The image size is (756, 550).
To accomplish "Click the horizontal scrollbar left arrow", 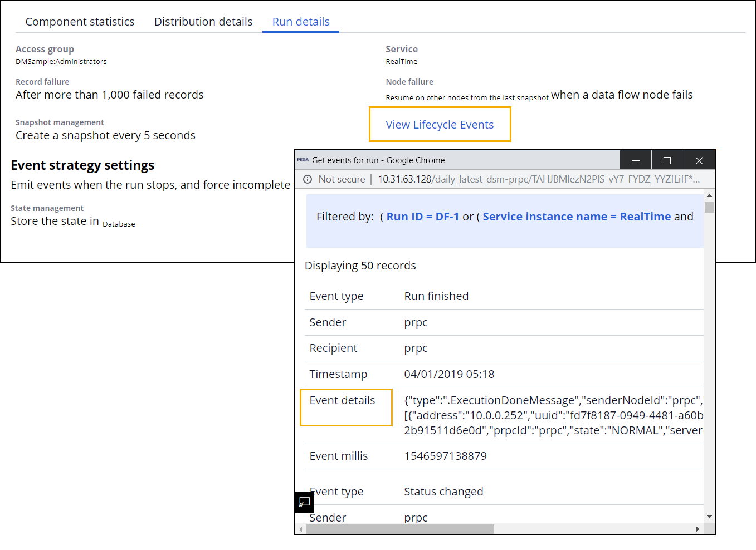I will [x=301, y=529].
